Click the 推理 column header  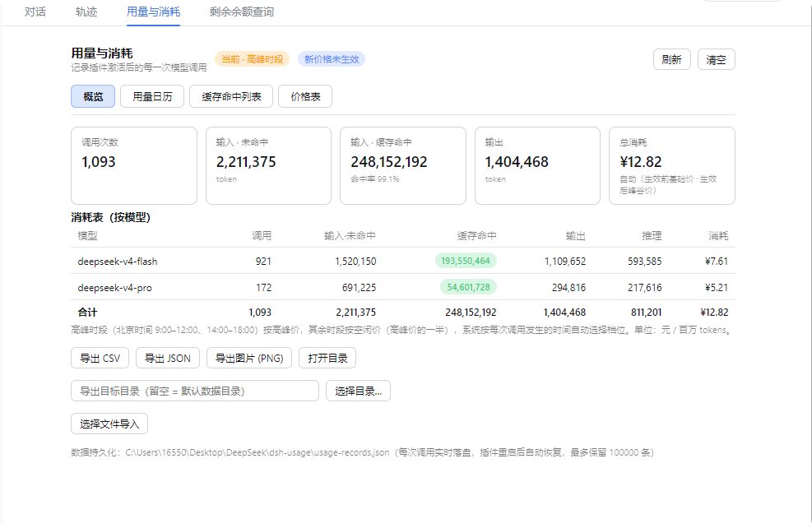pyautogui.click(x=652, y=236)
